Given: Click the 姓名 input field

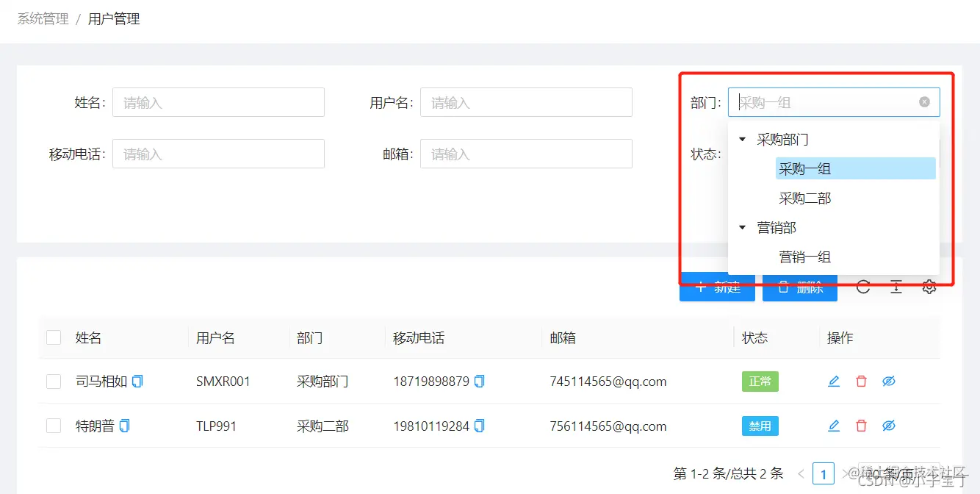Looking at the screenshot, I should (x=217, y=102).
